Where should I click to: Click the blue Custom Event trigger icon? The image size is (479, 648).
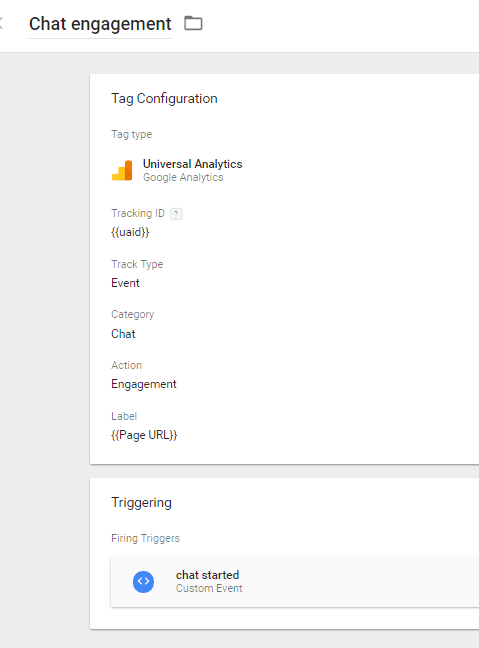[143, 581]
